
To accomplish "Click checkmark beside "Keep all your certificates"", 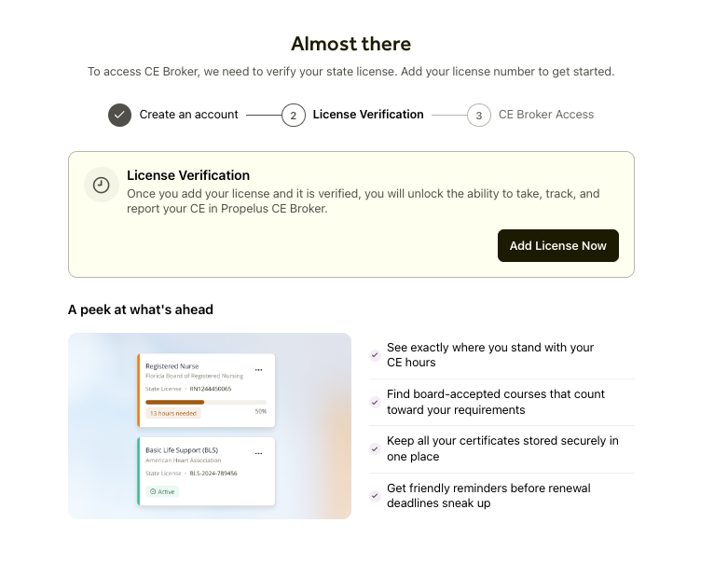I will click(x=375, y=449).
